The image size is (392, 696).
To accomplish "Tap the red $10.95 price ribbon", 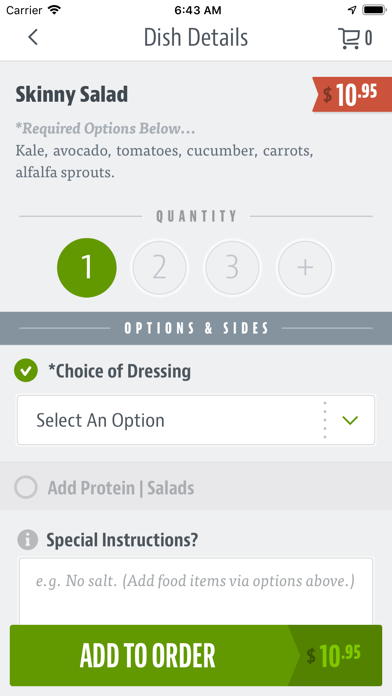I will [x=352, y=94].
